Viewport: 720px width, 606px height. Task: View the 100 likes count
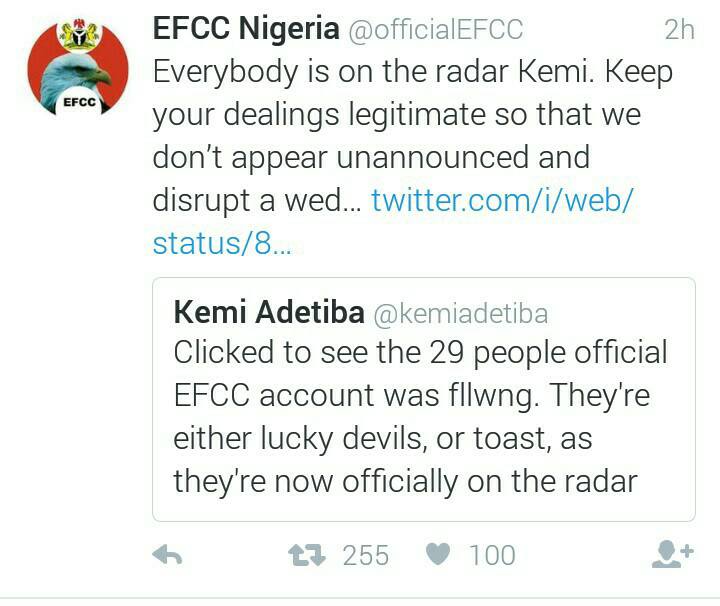491,555
